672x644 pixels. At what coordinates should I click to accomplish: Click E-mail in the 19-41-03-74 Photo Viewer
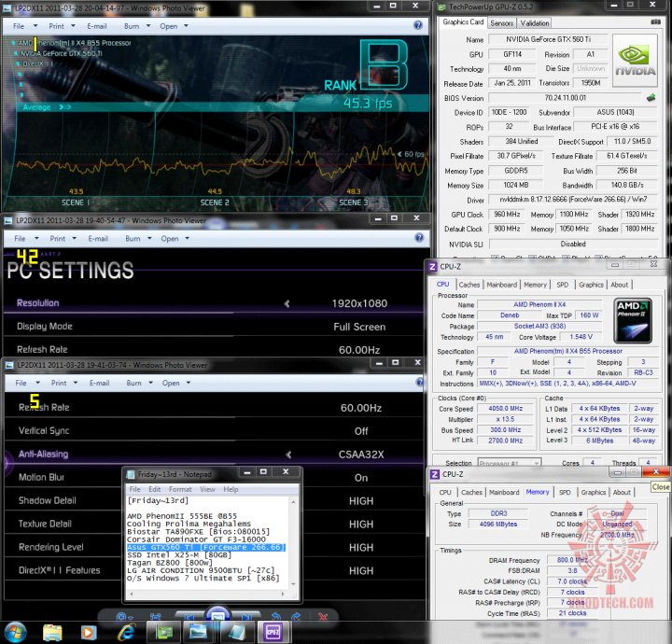coord(100,383)
